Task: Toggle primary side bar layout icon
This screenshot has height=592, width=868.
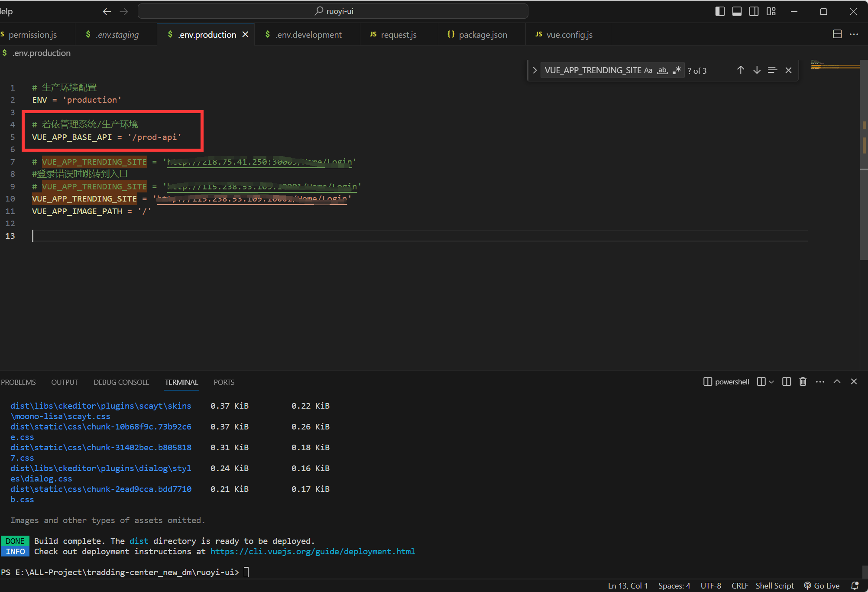Action: [x=720, y=11]
